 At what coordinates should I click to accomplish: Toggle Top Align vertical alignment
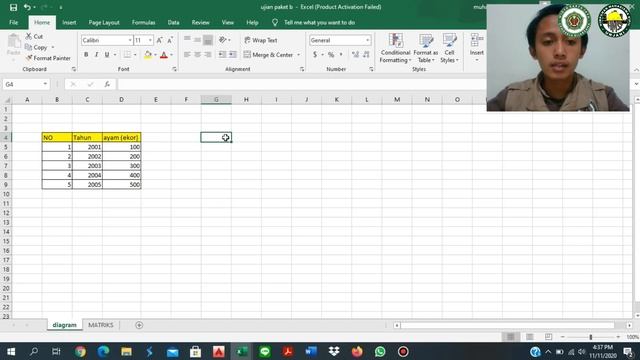point(187,40)
